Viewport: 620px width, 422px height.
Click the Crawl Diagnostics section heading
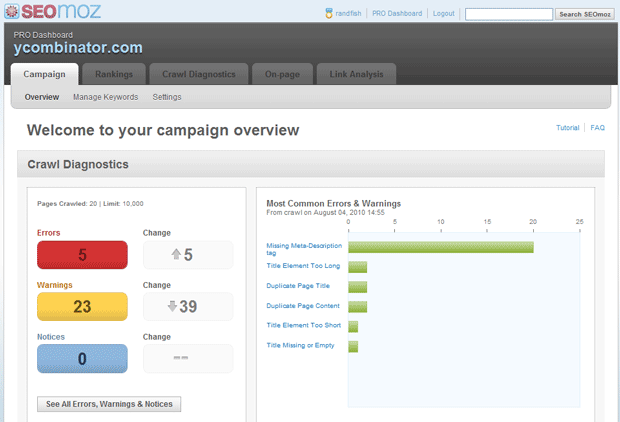78,164
